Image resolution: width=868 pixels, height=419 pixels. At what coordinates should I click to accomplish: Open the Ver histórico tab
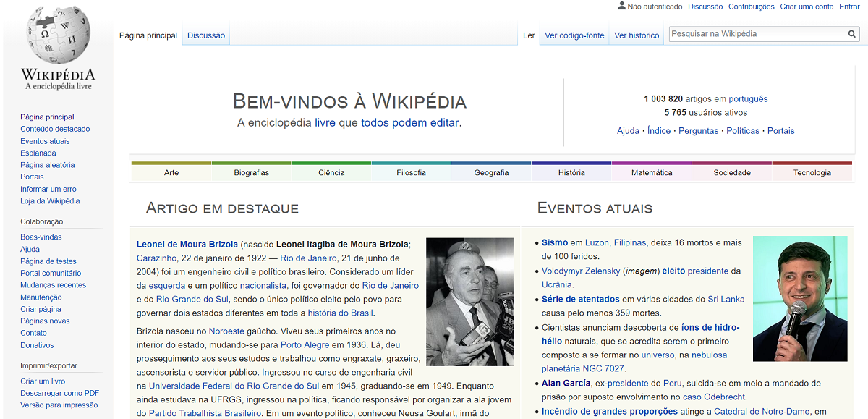coord(637,35)
